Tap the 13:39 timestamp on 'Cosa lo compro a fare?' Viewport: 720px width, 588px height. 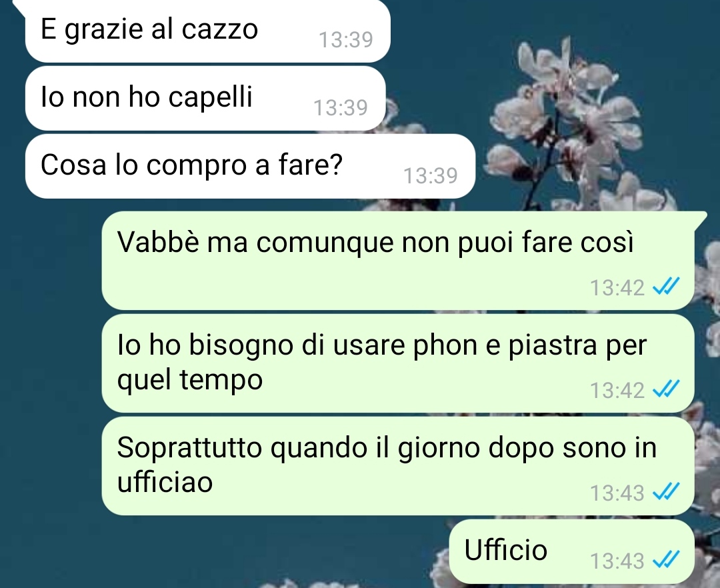coord(430,176)
